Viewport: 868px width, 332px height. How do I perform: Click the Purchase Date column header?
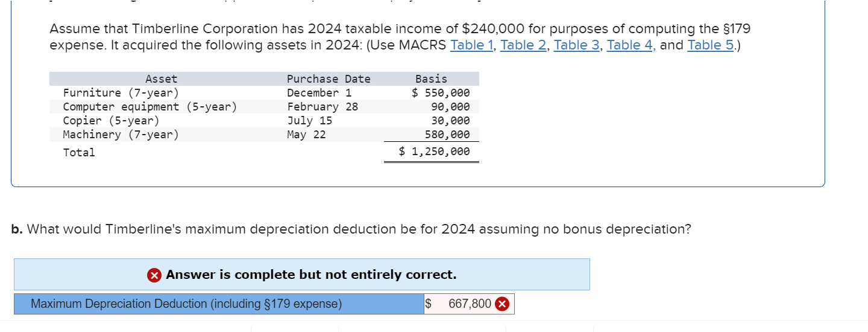tap(329, 78)
